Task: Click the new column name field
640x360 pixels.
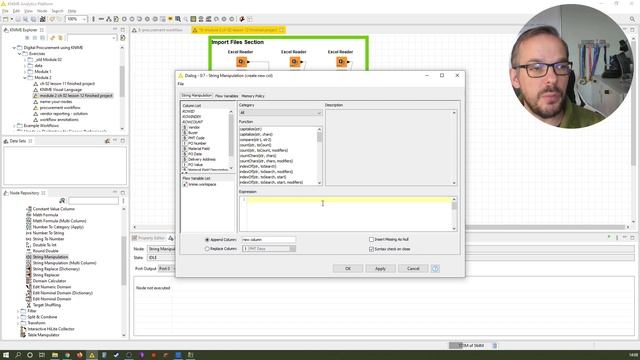Action: 269,240
